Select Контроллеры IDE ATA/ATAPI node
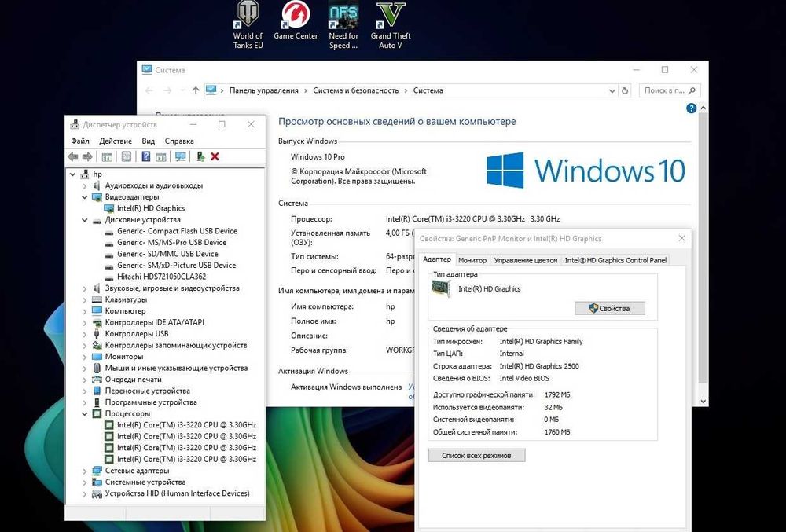Image resolution: width=786 pixels, height=532 pixels. pyautogui.click(x=154, y=323)
